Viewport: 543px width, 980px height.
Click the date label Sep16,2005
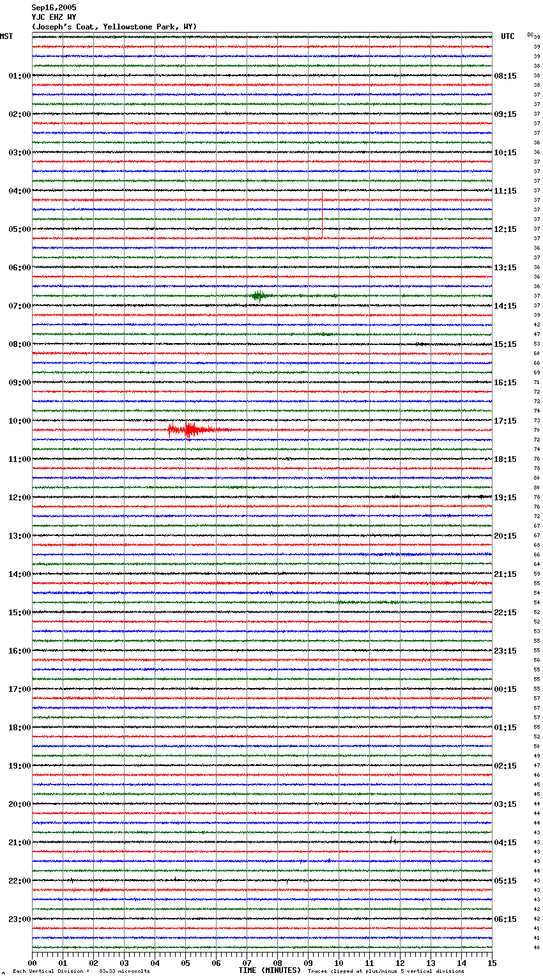click(x=54, y=8)
